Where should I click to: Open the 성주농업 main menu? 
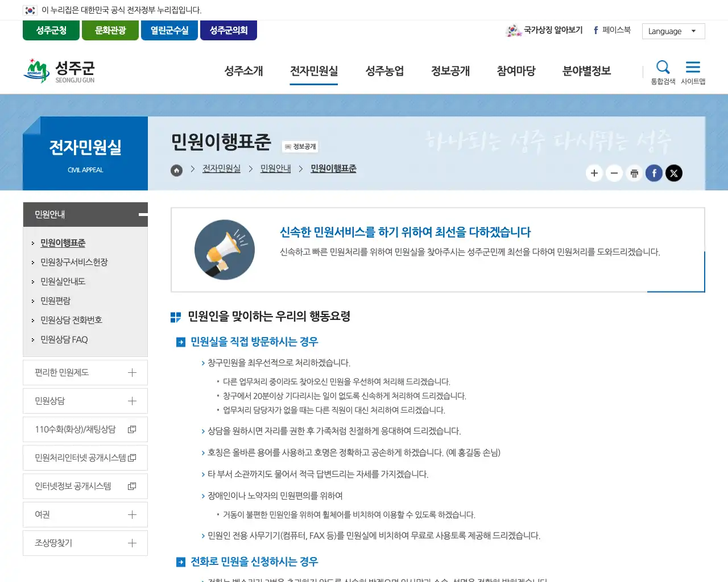384,71
